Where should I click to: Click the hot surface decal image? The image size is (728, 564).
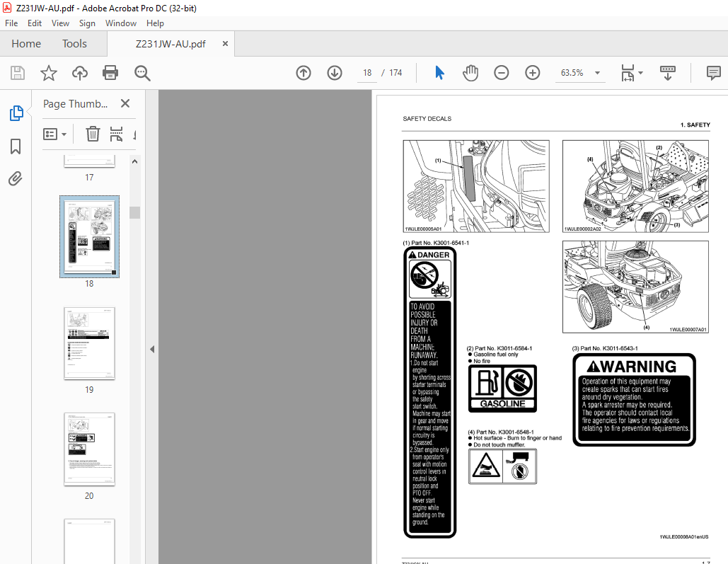coord(502,466)
